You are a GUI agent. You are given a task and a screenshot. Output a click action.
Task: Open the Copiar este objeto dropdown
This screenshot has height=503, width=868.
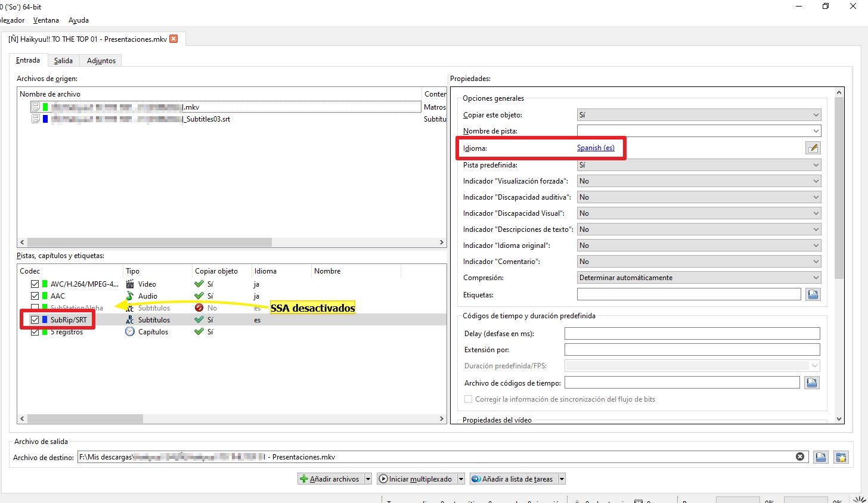tap(699, 115)
